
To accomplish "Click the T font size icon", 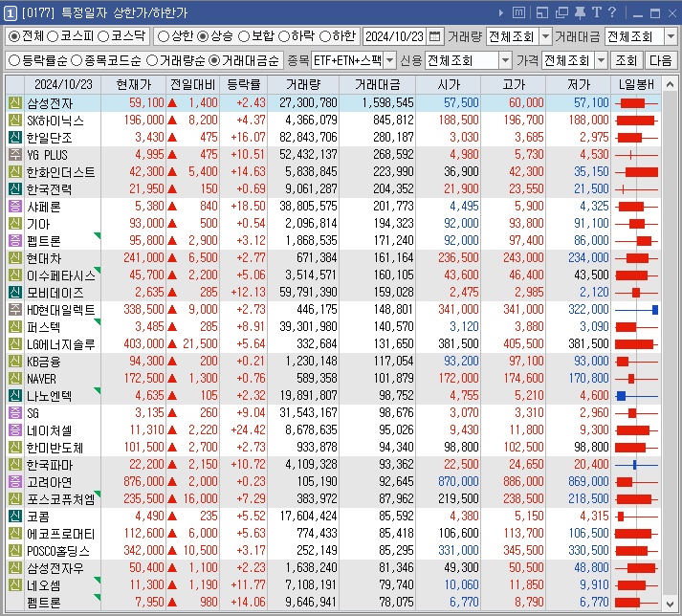I will pos(596,12).
